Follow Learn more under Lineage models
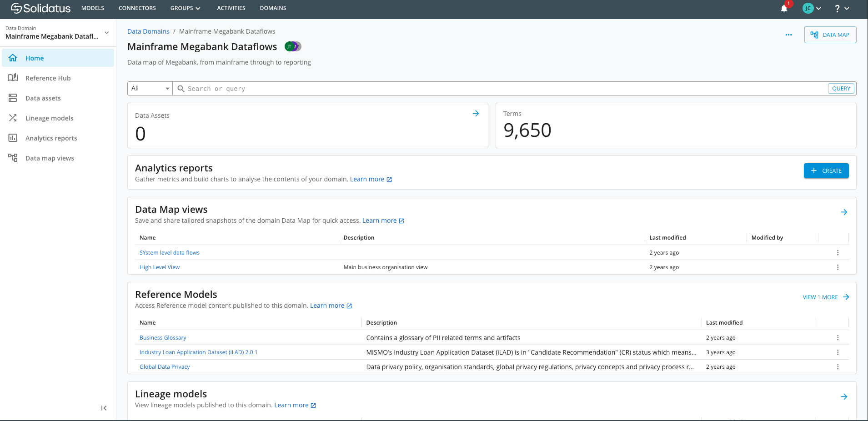The height and width of the screenshot is (421, 868). [x=291, y=405]
